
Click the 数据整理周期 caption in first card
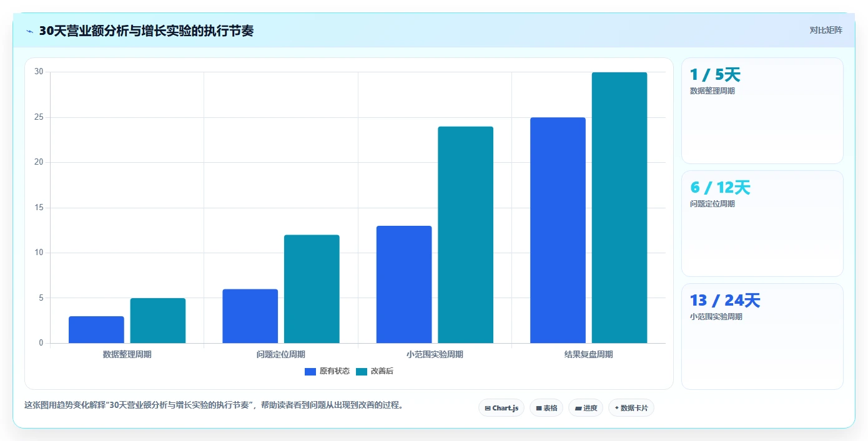(713, 91)
